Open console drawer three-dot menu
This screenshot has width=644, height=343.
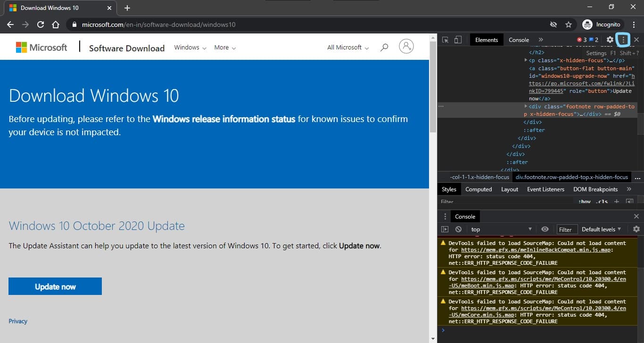[445, 216]
